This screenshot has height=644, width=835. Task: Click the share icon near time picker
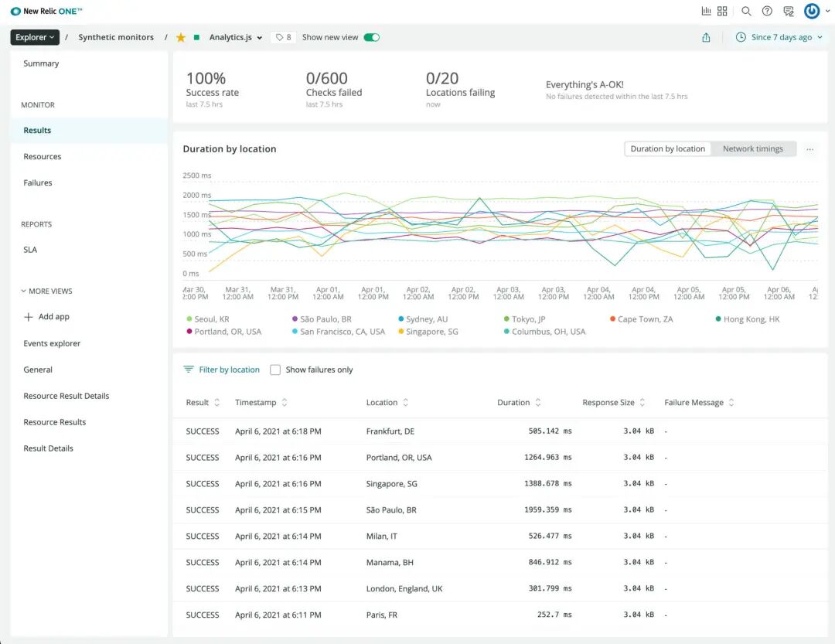pyautogui.click(x=706, y=37)
